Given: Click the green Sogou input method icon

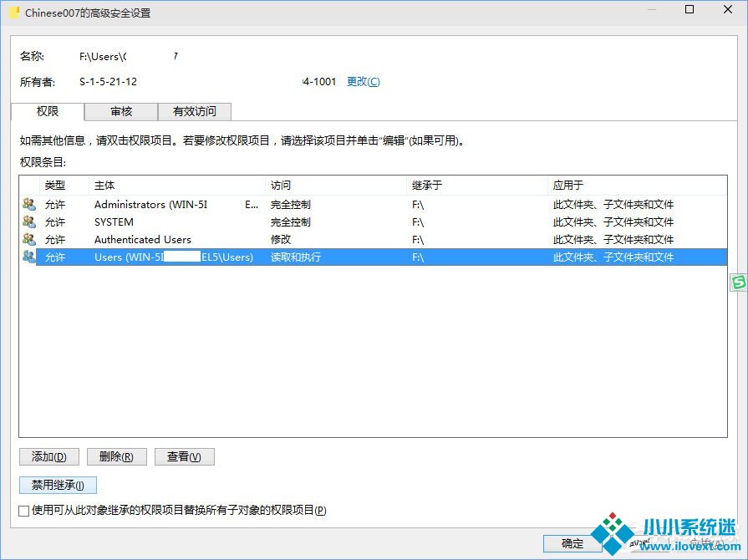Looking at the screenshot, I should [739, 283].
